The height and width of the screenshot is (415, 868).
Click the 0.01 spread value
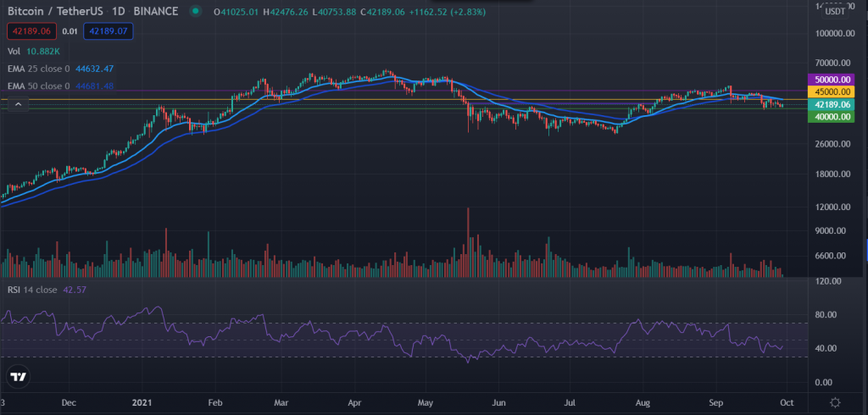pyautogui.click(x=70, y=31)
